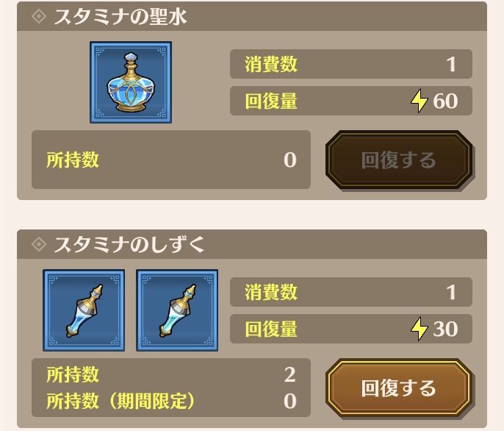
Task: Select the スタミナの聖水 section title
Action: tap(120, 16)
